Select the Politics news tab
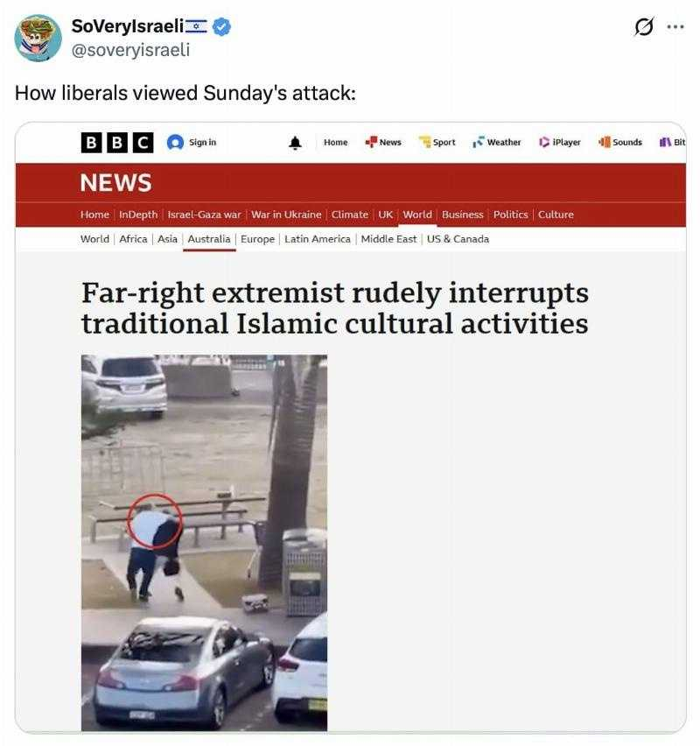The width and height of the screenshot is (700, 746). coord(511,215)
